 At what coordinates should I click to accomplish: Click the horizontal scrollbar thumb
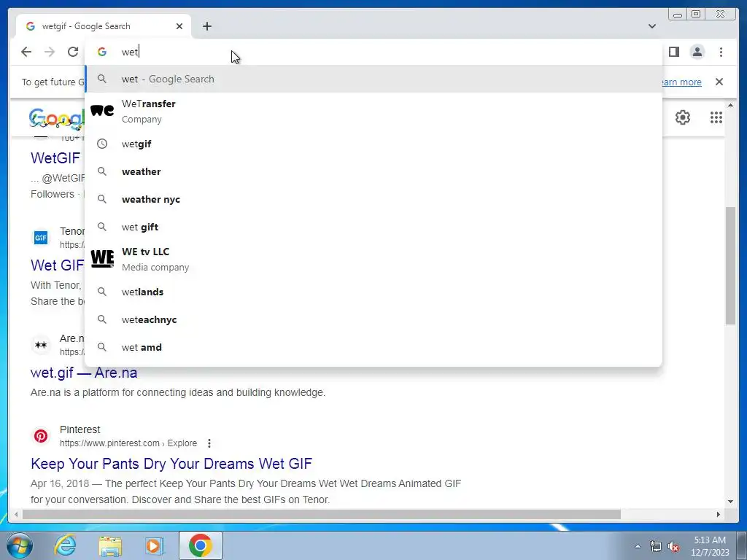tap(322, 514)
